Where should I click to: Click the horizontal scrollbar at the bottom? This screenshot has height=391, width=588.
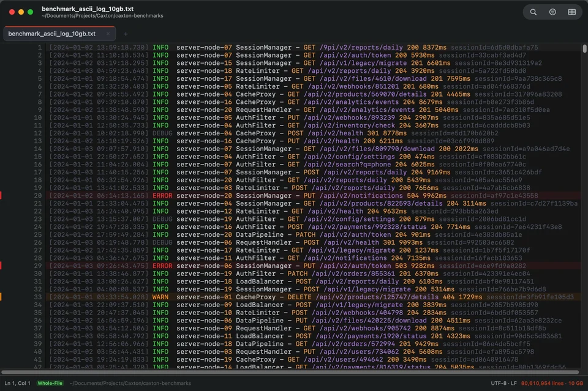click(290, 372)
